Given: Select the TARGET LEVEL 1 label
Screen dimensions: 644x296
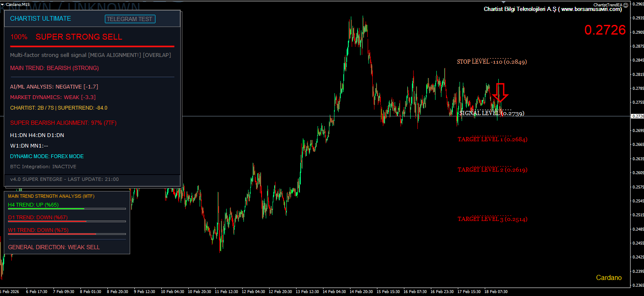Looking at the screenshot, I should (x=492, y=140).
